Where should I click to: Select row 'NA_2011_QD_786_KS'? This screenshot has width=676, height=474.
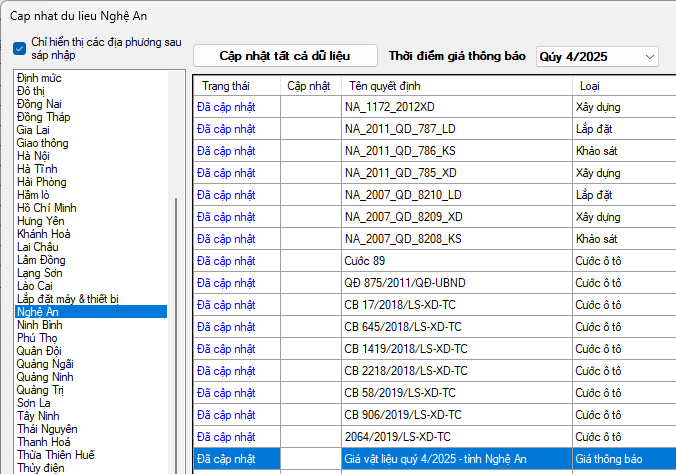tap(402, 150)
